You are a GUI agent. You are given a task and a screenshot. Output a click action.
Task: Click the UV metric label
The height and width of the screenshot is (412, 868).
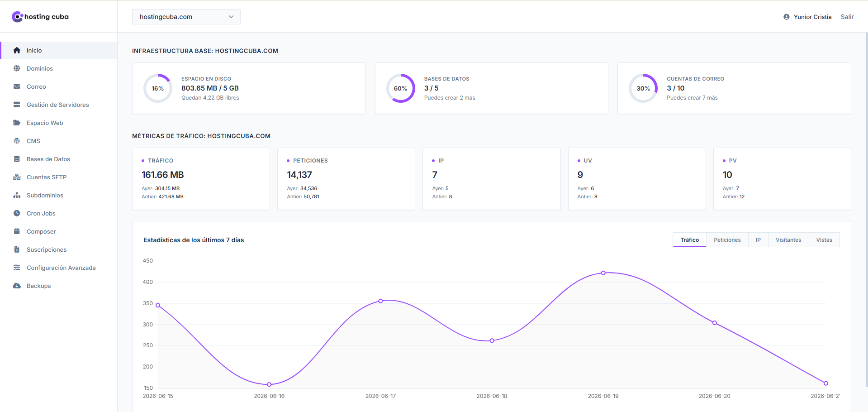coord(588,161)
